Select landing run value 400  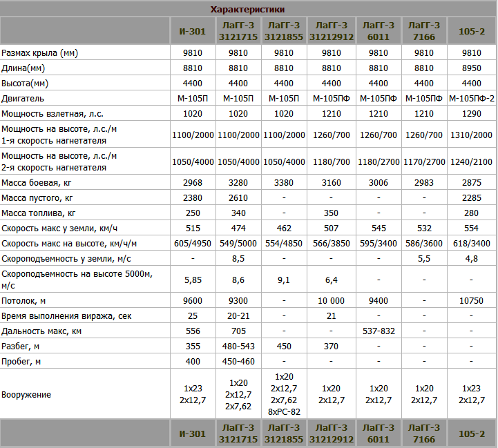tap(193, 362)
